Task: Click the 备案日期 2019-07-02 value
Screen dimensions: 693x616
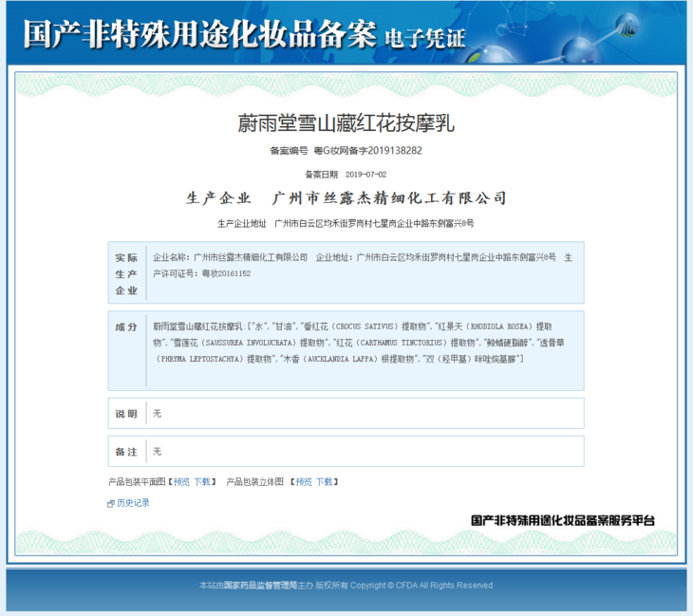Action: click(365, 175)
